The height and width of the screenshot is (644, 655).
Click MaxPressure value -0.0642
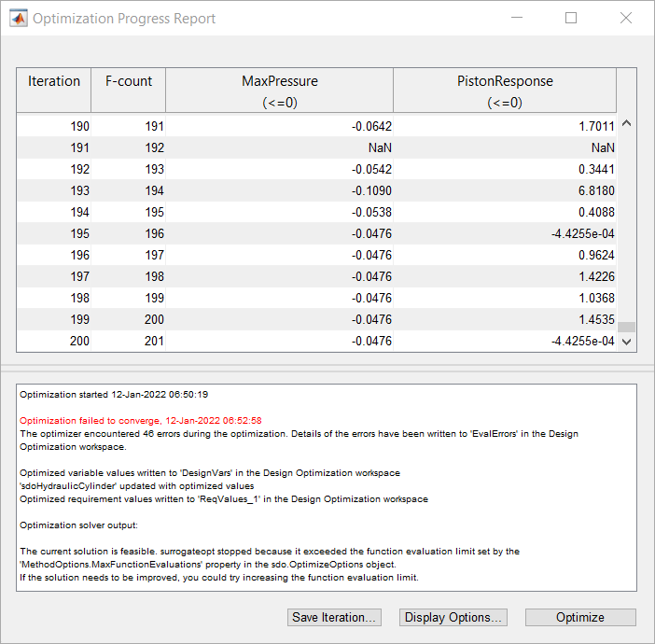click(x=280, y=126)
